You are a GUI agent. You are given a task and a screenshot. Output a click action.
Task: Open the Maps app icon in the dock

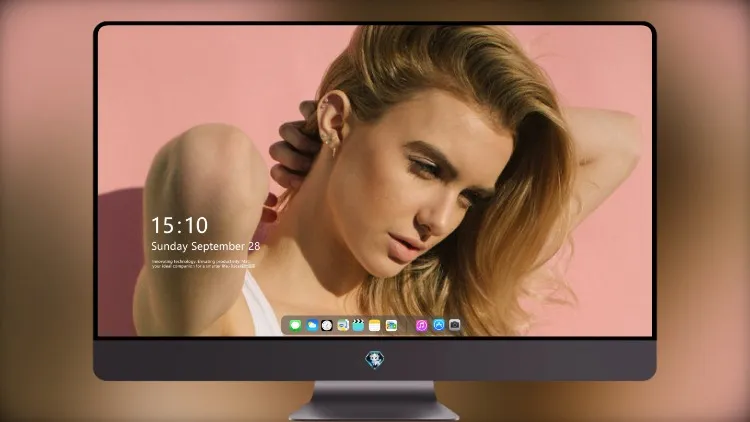click(x=343, y=325)
